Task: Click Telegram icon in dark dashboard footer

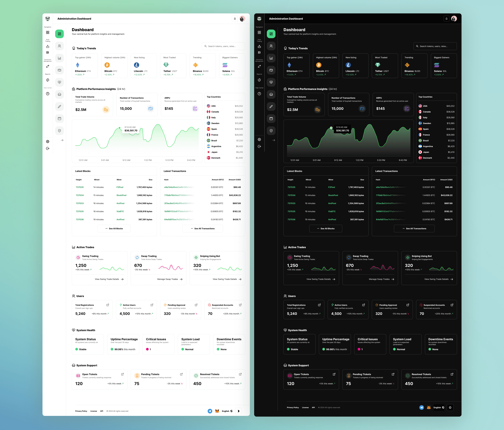Action: [x=421, y=407]
